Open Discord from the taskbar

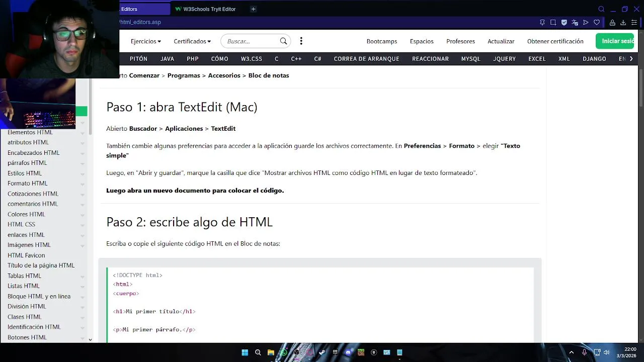[348, 352]
